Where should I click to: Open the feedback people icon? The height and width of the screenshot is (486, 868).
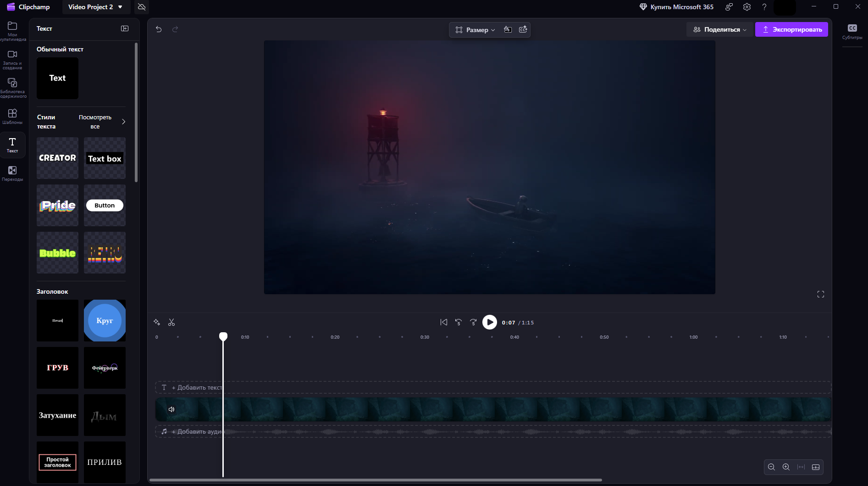729,7
